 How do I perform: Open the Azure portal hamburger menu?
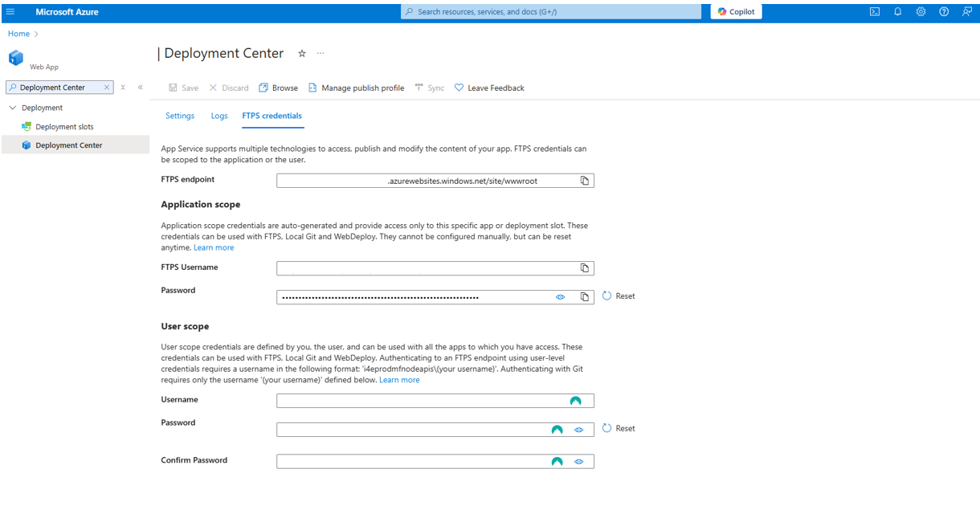(x=10, y=11)
